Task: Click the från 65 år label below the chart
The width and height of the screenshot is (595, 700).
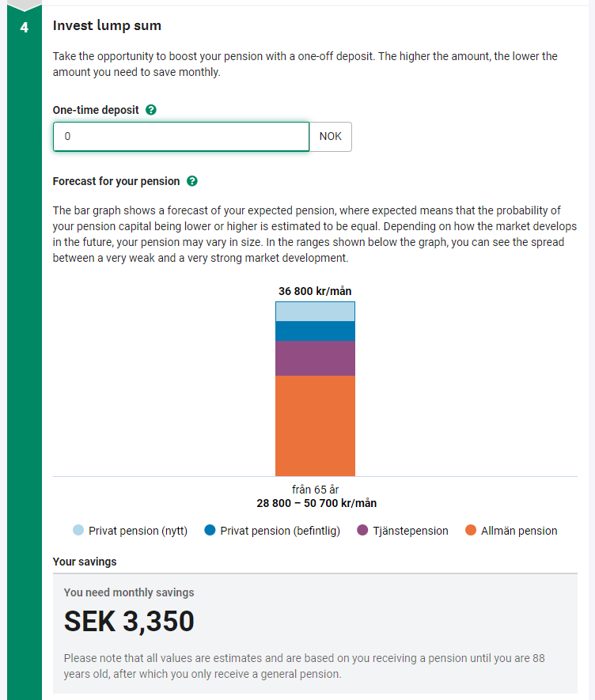Action: click(315, 489)
